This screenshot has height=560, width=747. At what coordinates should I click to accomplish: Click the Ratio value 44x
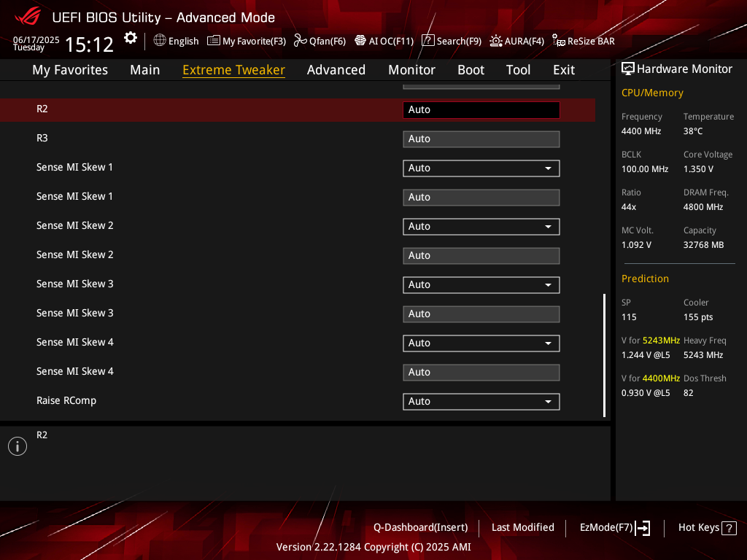[x=629, y=207]
